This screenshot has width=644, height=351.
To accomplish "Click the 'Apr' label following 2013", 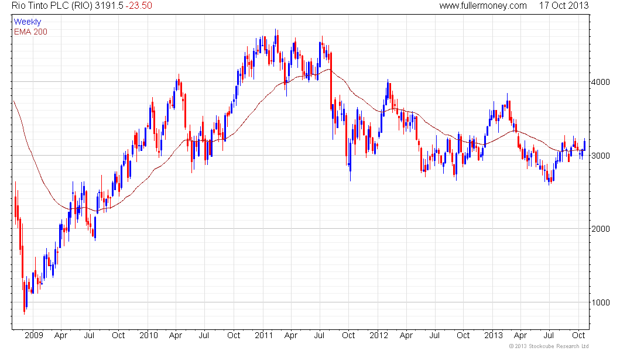I will click(520, 335).
